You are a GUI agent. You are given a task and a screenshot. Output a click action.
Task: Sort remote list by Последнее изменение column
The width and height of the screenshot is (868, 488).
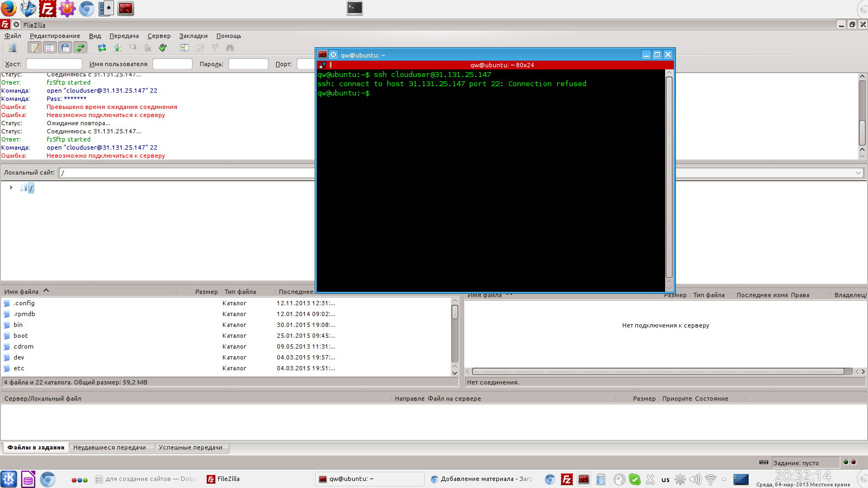761,295
